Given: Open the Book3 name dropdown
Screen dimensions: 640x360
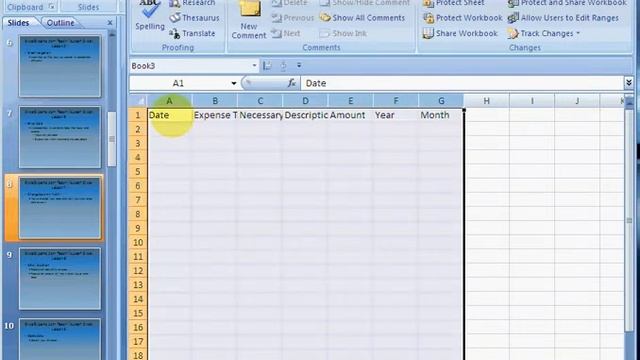Looking at the screenshot, I should (254, 65).
